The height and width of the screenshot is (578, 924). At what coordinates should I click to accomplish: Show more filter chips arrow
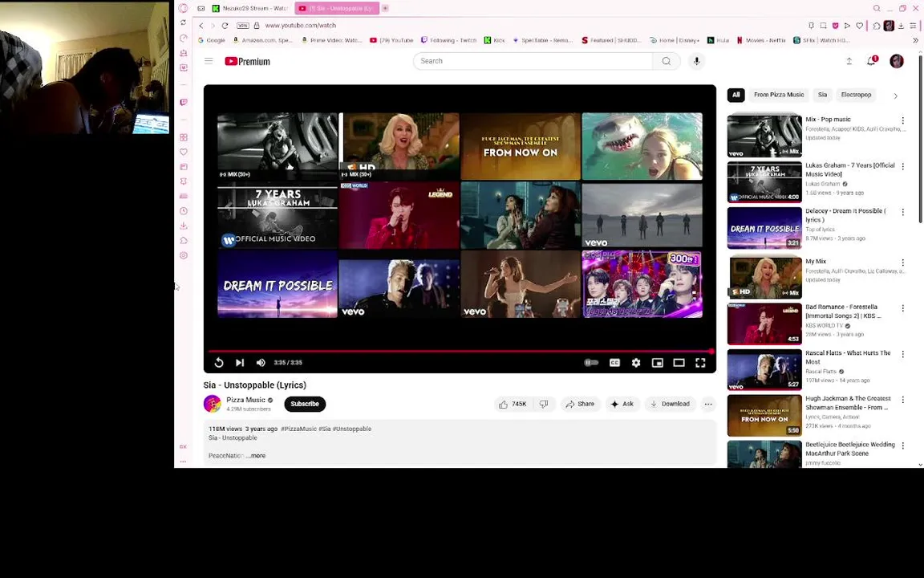pyautogui.click(x=896, y=96)
